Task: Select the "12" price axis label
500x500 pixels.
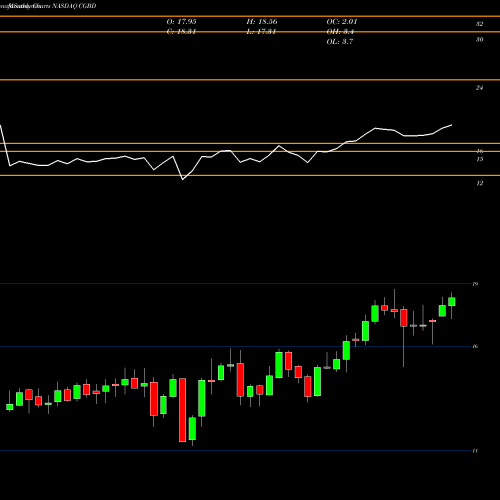Action: pos(480,183)
